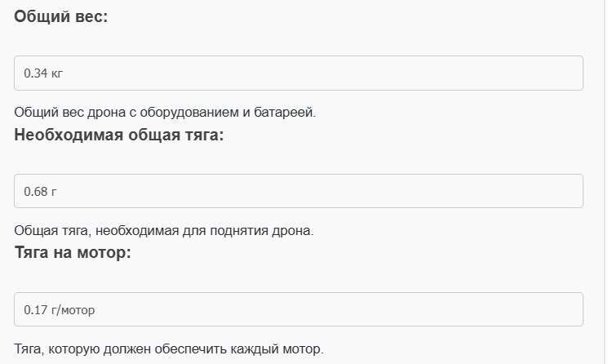608x364 pixels.
Task: Click the "Необходимая общая тяга:" heading
Action: [x=119, y=135]
